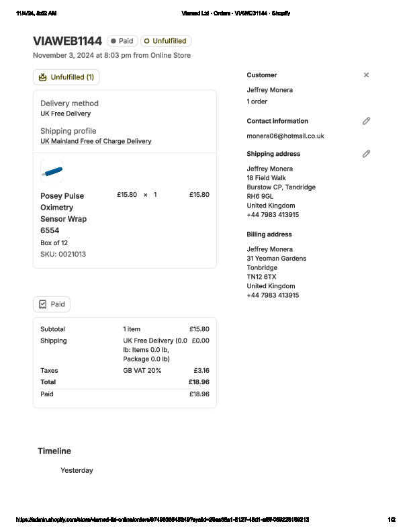Click the receipt icon in the lower Paid badge

[x=43, y=304]
